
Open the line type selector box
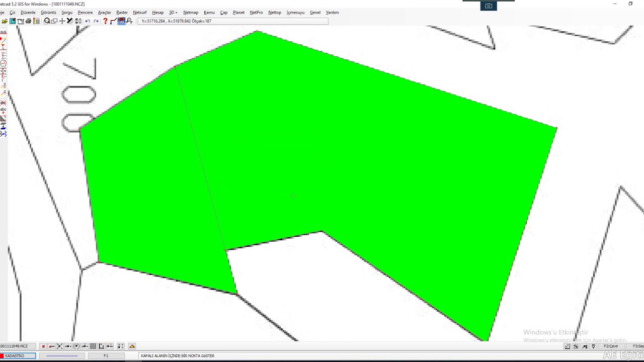click(x=62, y=356)
